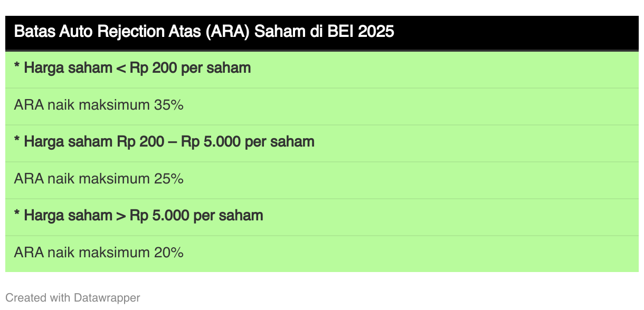Click asterisk before "Harga saham > Rp 5.000"
The height and width of the screenshot is (310, 644).
tap(17, 214)
